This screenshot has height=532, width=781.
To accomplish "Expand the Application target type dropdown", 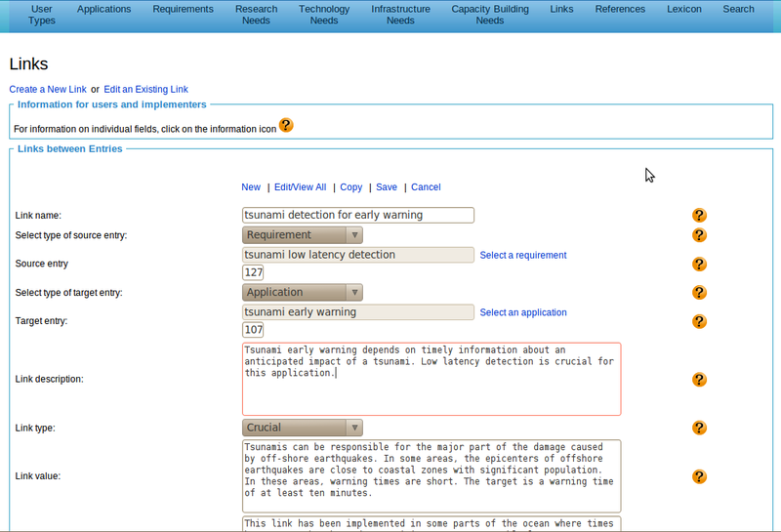I will coord(303,293).
